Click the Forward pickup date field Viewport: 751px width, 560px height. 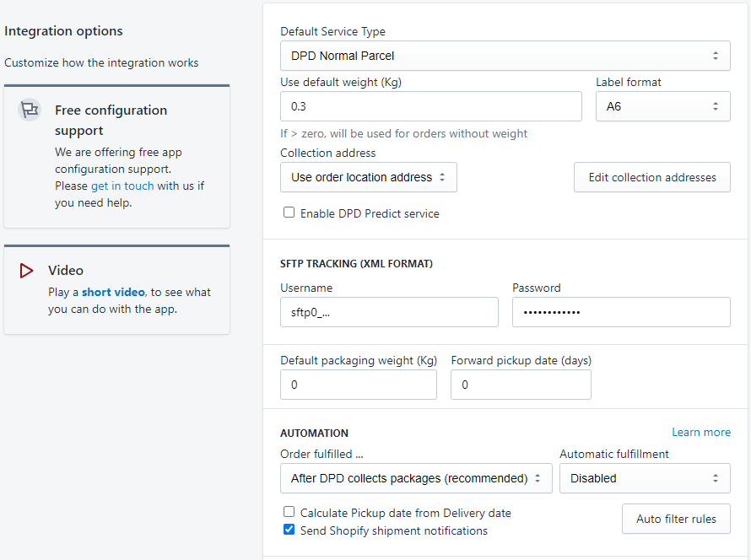click(521, 385)
